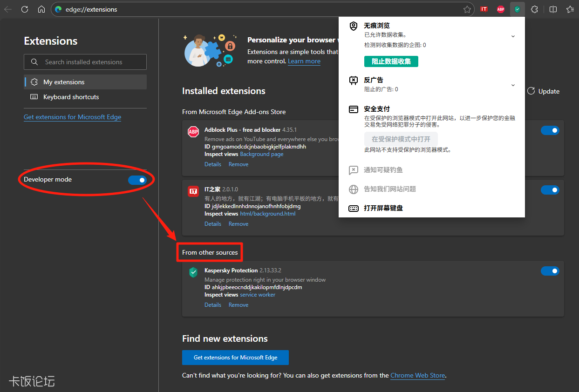Screen dimensions: 579x392
Task: Click the Home icon
Action: coord(41,9)
